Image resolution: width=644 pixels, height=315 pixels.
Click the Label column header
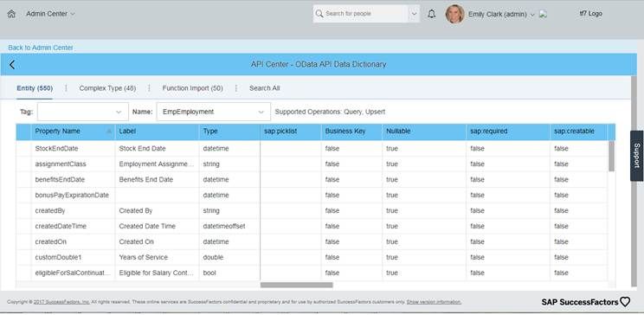pyautogui.click(x=157, y=132)
